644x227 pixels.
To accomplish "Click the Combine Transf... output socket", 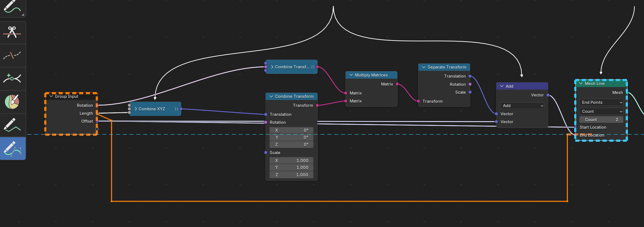I will (317, 67).
